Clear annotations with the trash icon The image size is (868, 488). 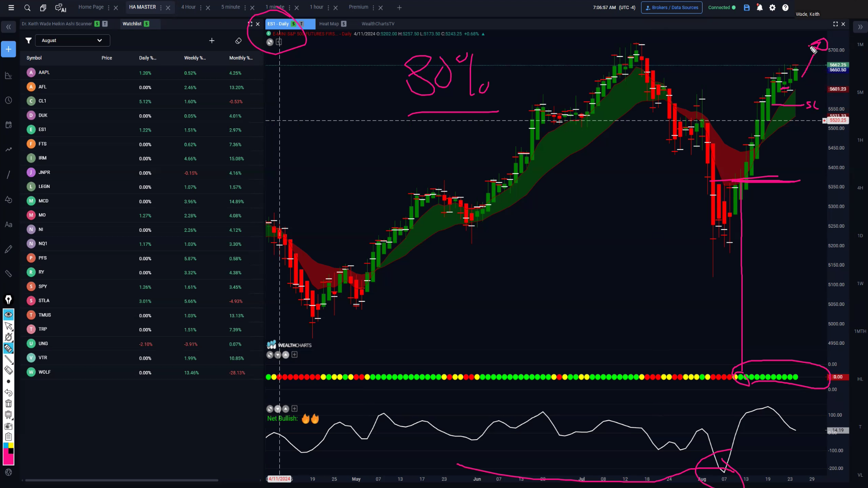(x=9, y=404)
